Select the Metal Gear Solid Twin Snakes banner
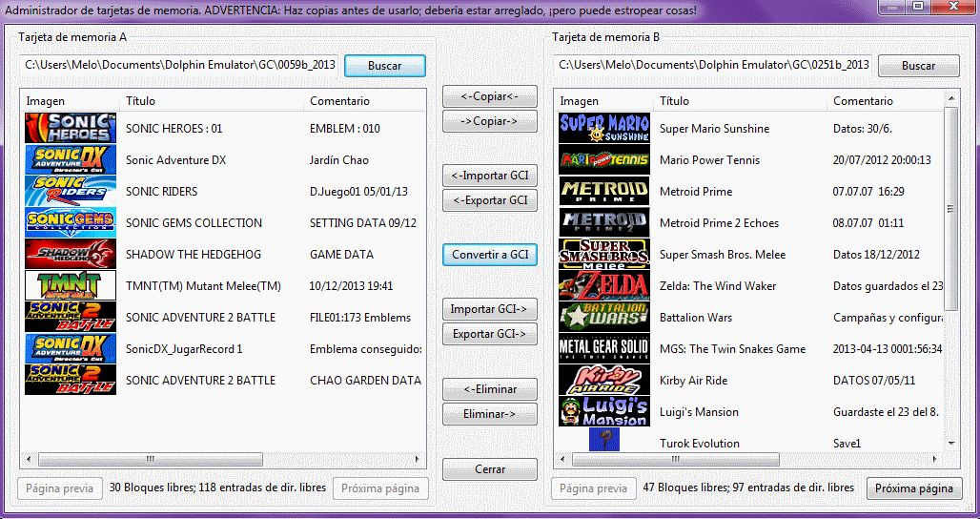Image resolution: width=980 pixels, height=519 pixels. pyautogui.click(x=604, y=348)
